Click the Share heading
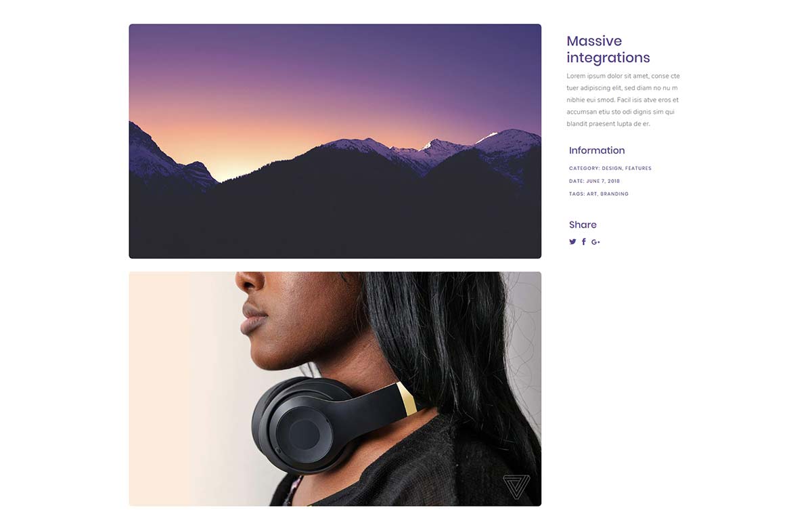The image size is (812, 514). pyautogui.click(x=583, y=225)
